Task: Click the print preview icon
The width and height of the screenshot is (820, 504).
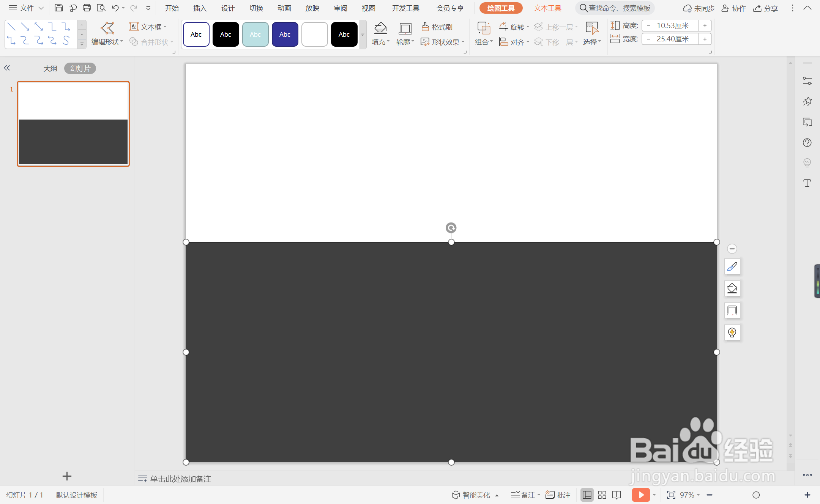Action: tap(101, 8)
